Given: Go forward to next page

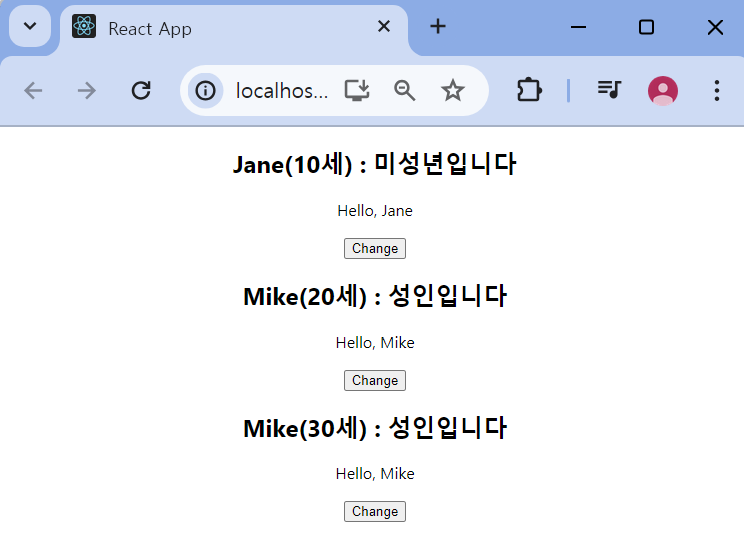Looking at the screenshot, I should click(x=87, y=90).
